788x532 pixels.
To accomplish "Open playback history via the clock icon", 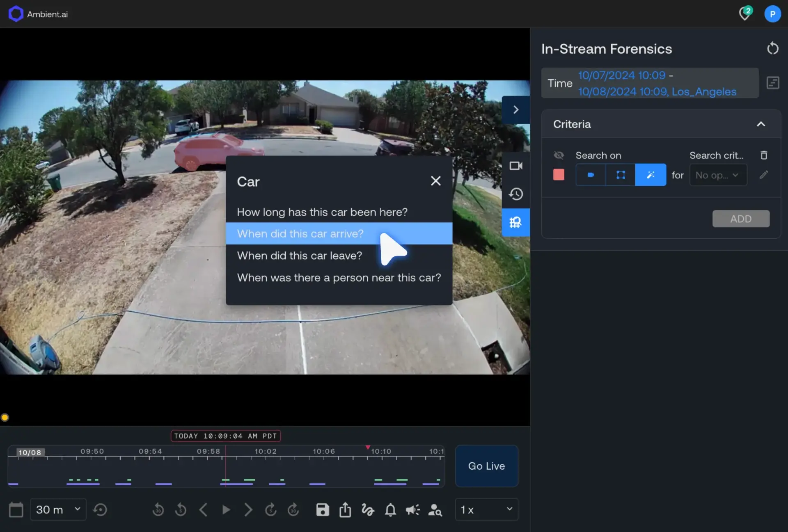I will point(516,194).
